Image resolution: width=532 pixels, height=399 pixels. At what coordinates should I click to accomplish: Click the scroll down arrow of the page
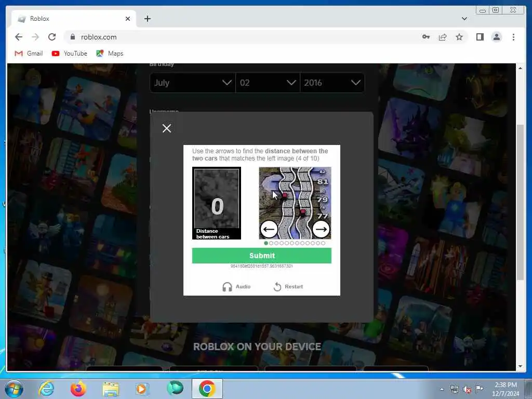point(520,366)
